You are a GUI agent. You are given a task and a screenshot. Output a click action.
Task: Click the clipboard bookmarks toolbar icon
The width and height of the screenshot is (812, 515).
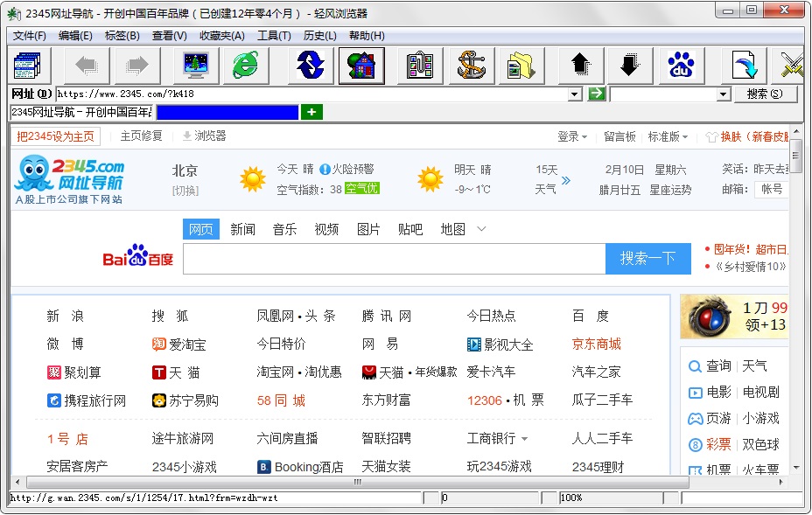click(420, 66)
